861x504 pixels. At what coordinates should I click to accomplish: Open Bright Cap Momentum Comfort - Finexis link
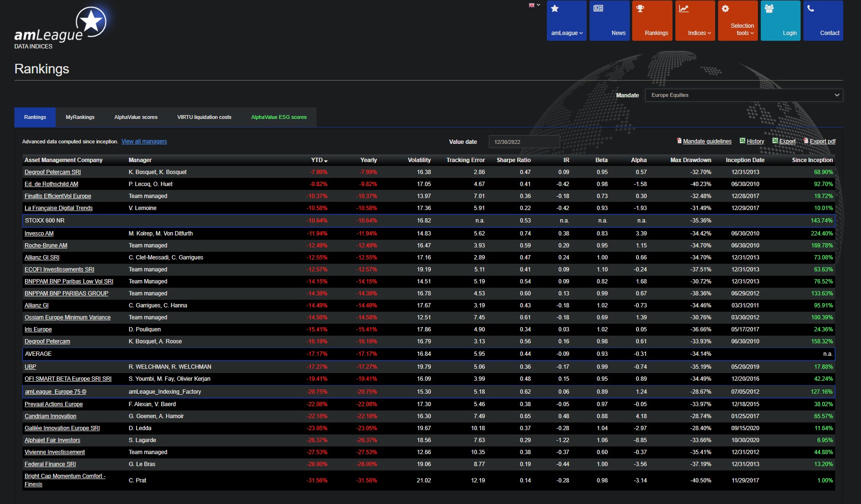65,480
